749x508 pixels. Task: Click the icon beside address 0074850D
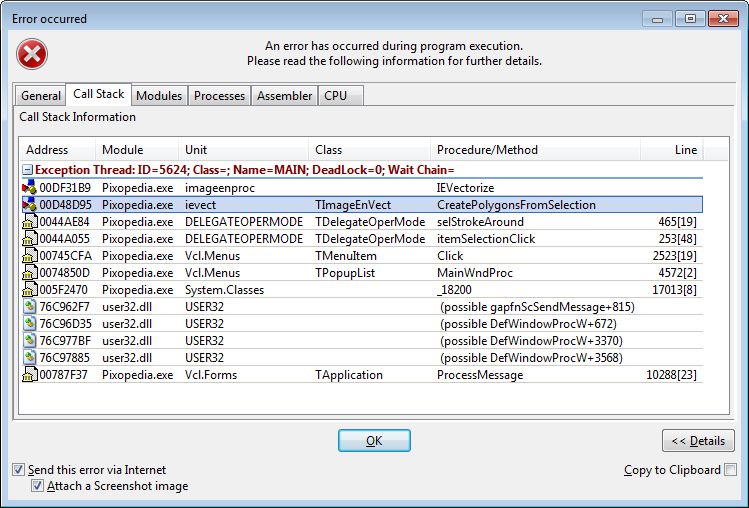30,273
